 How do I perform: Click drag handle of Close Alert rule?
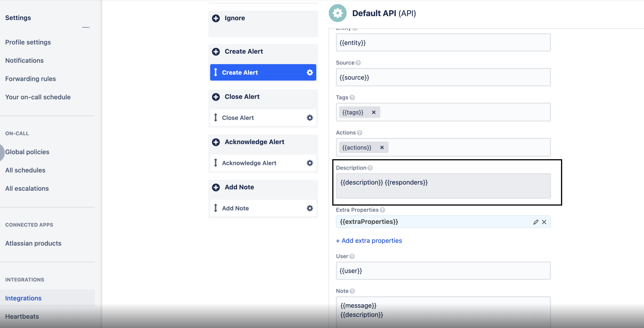(216, 117)
